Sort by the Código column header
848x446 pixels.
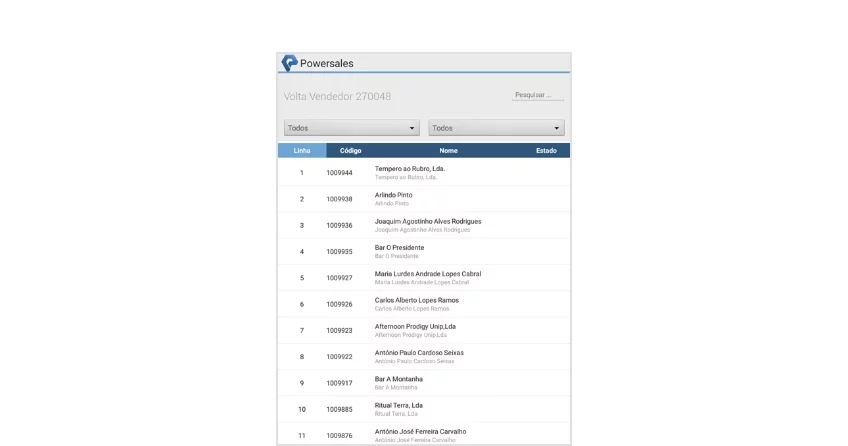click(350, 151)
